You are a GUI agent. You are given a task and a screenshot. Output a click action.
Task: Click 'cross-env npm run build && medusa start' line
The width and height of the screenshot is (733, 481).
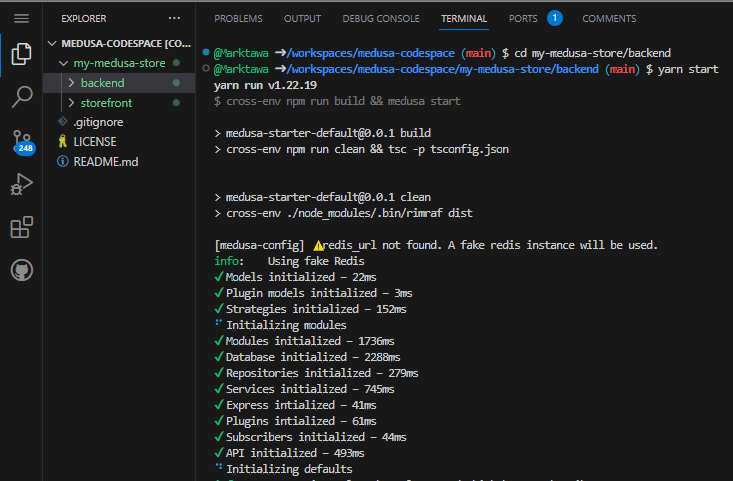point(337,101)
